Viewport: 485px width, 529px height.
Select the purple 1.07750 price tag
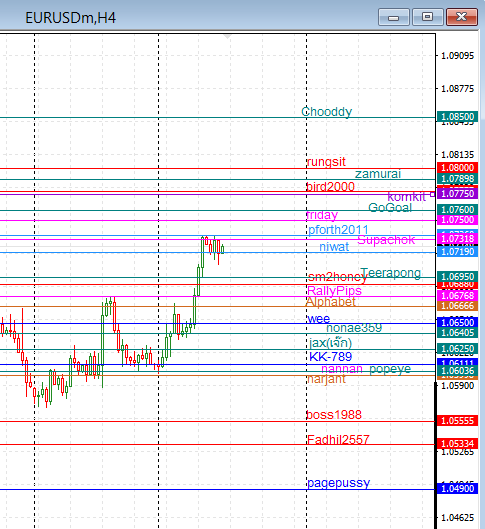[x=457, y=194]
